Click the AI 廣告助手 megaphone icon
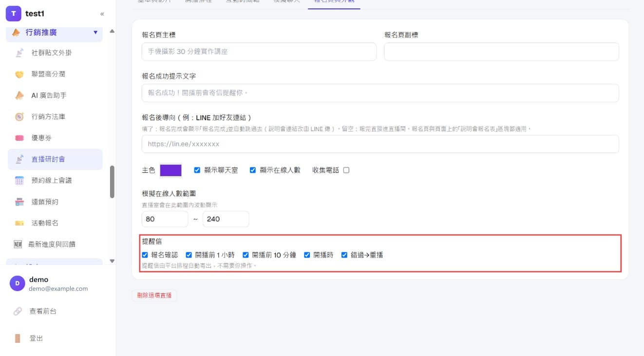 pos(19,95)
